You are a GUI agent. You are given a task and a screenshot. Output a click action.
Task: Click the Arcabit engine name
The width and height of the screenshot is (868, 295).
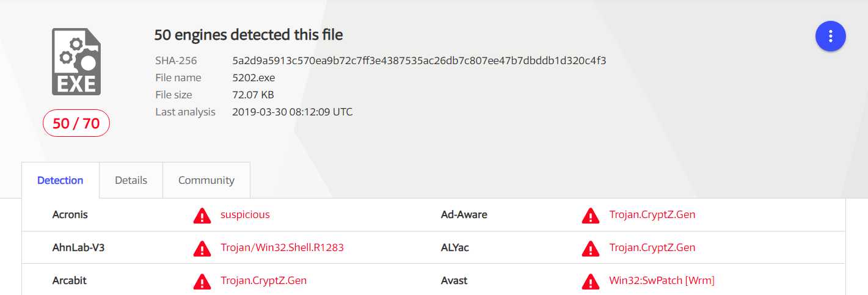70,280
